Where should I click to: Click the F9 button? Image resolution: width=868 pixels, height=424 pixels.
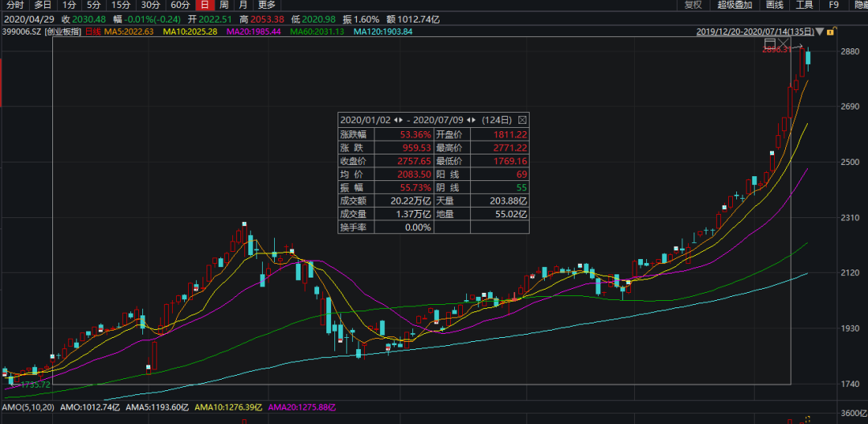[x=833, y=5]
